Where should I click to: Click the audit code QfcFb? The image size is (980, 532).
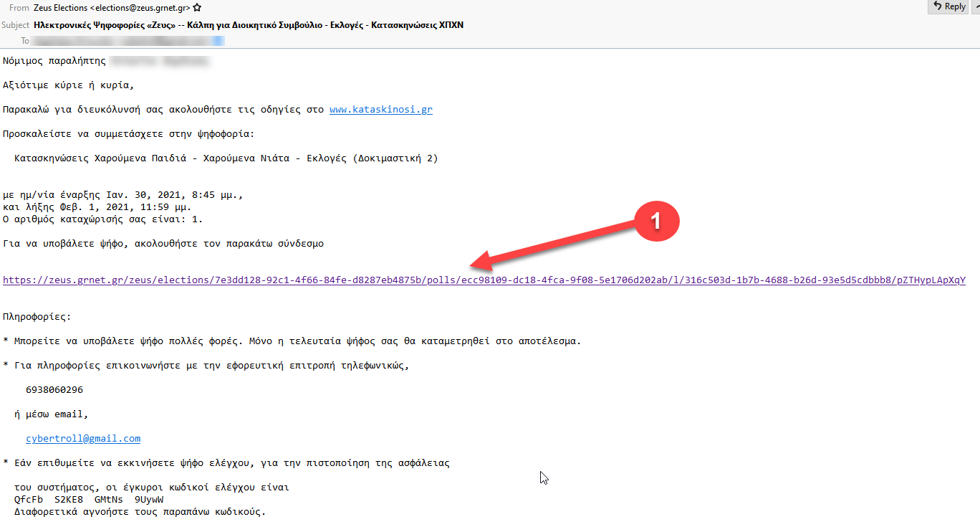pos(29,500)
